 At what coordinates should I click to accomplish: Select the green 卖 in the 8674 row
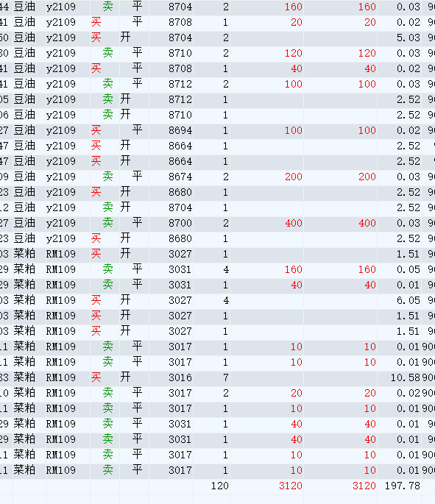(x=107, y=177)
